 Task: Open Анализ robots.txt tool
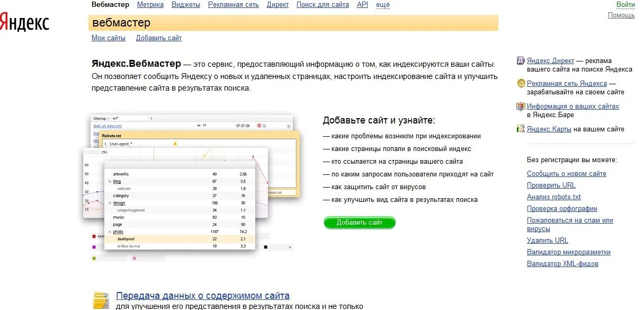coord(554,197)
